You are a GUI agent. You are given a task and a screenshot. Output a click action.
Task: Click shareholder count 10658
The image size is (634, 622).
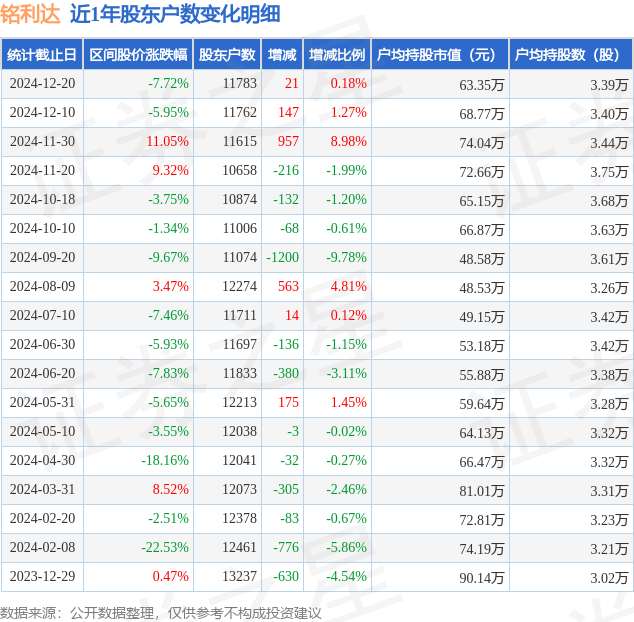click(239, 171)
